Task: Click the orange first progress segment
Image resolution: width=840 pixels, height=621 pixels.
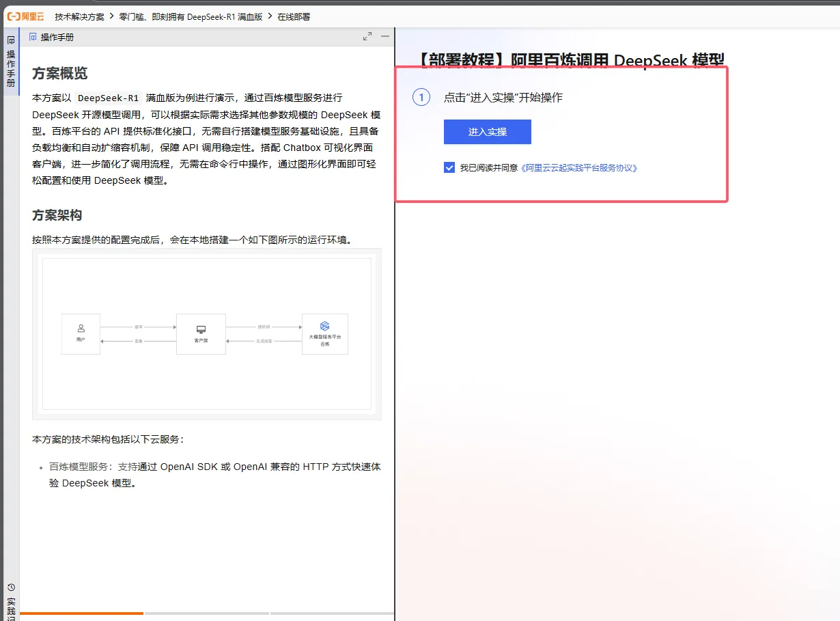Action: (81, 613)
